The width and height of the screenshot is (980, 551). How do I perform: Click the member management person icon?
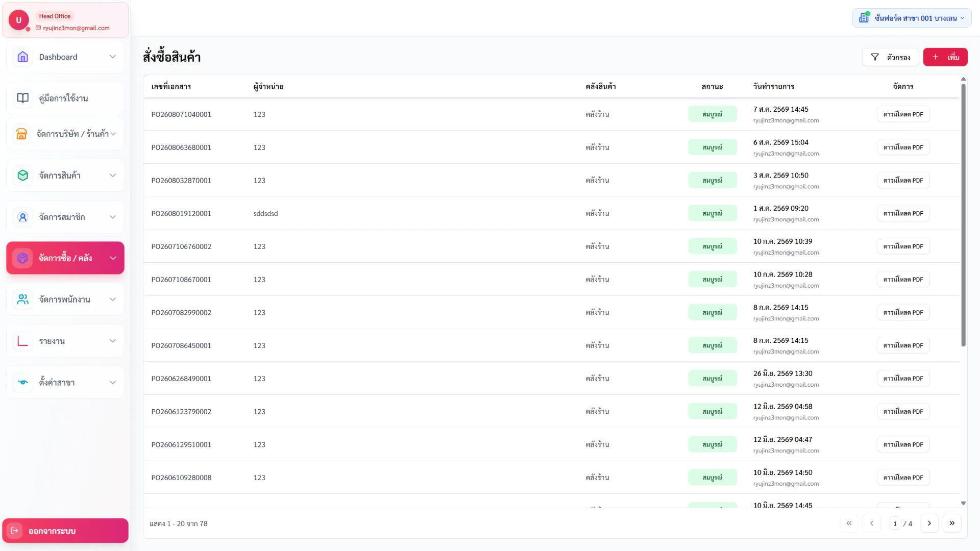23,217
